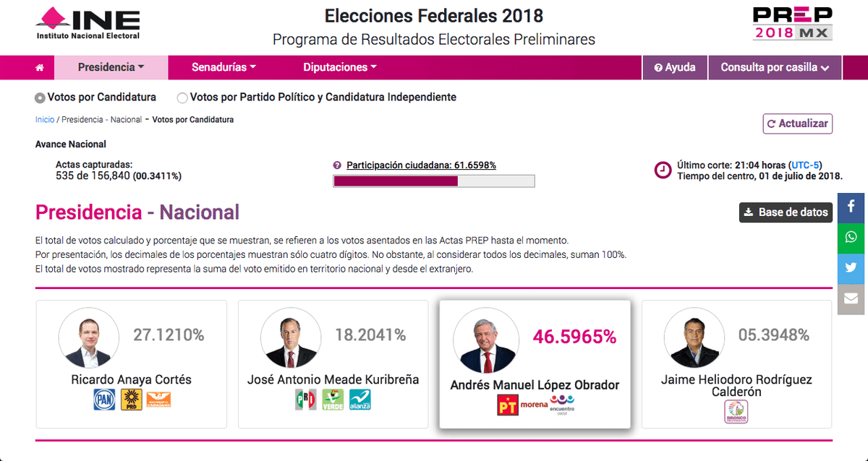
Task: Click the Twitter share icon
Action: [851, 268]
